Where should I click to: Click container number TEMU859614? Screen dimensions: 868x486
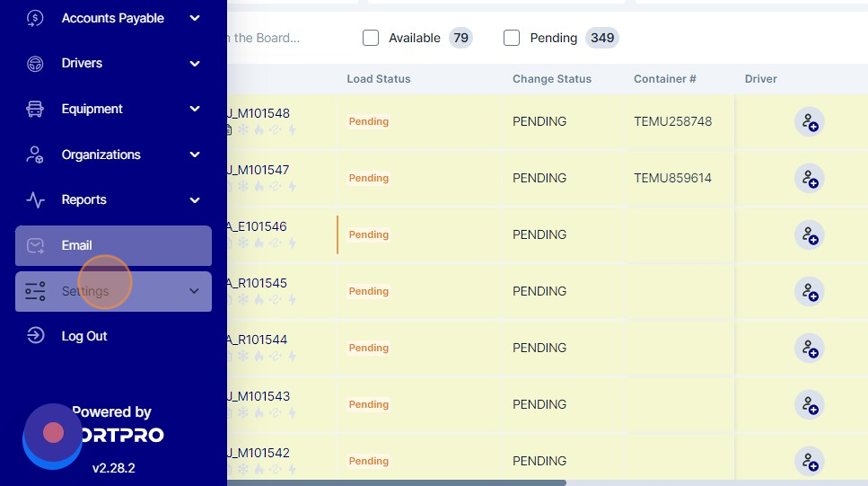(672, 178)
